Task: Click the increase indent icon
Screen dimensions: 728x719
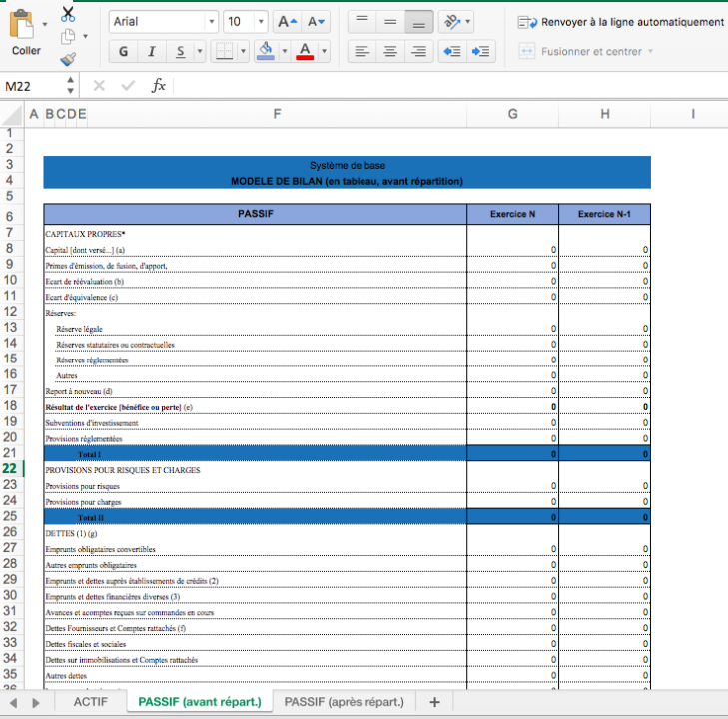Action: click(x=481, y=52)
